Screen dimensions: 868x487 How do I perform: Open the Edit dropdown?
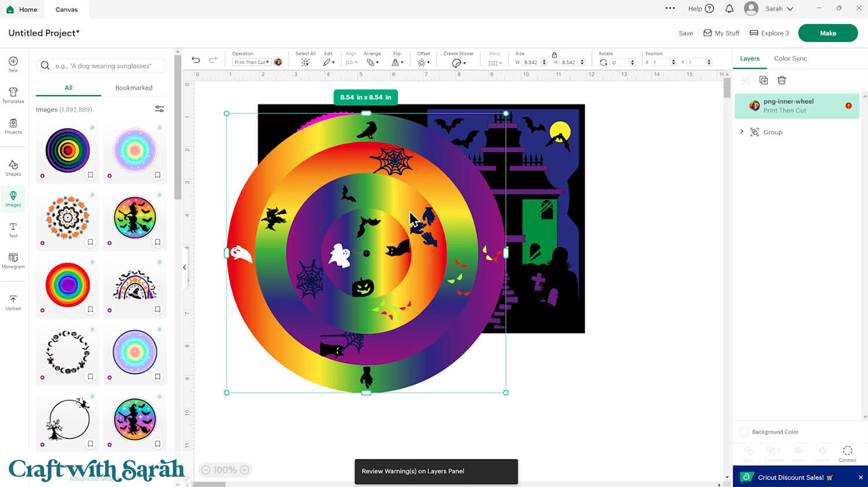pos(329,62)
